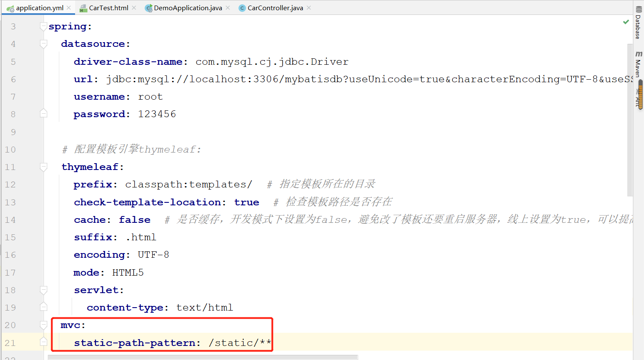Click the 'username:' key
The width and height of the screenshot is (644, 360).
tap(102, 97)
